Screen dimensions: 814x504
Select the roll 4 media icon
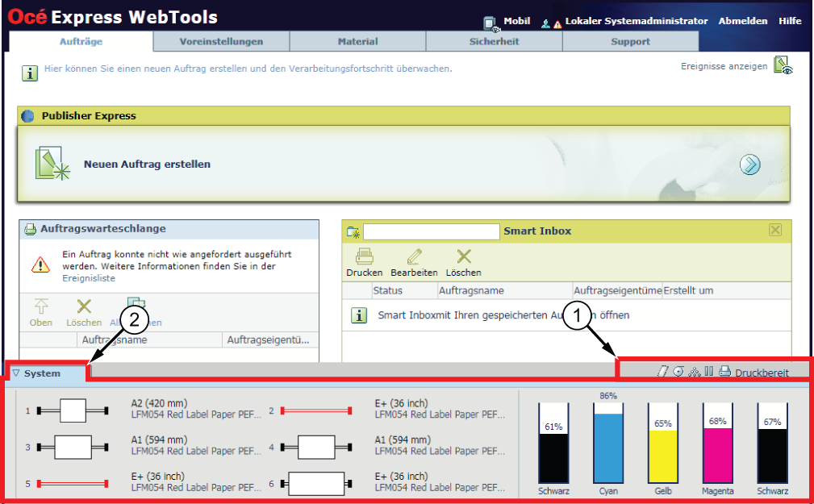pos(316,447)
